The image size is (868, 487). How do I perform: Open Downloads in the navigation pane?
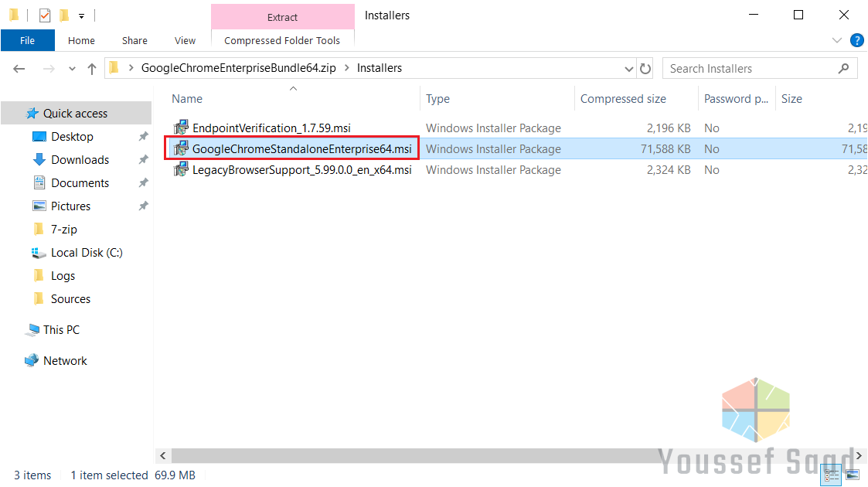(80, 160)
